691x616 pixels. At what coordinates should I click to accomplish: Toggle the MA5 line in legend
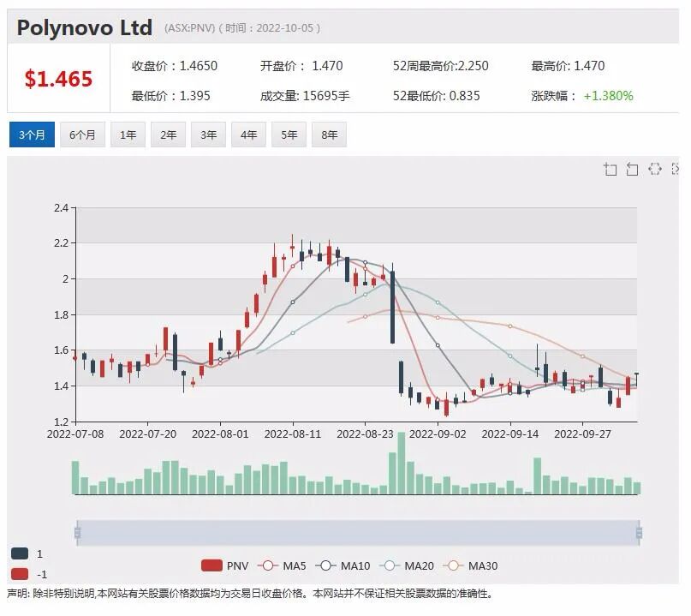(x=282, y=565)
